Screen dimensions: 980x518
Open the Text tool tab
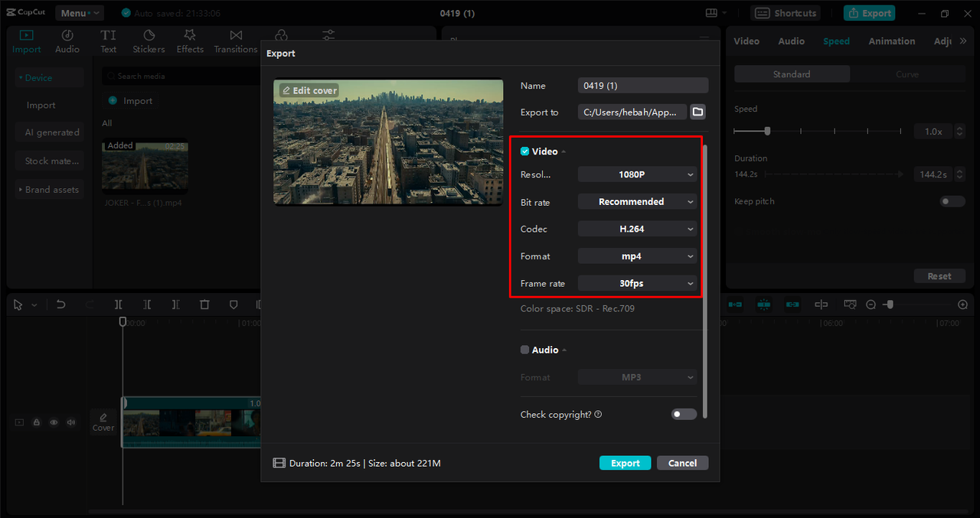(x=109, y=41)
